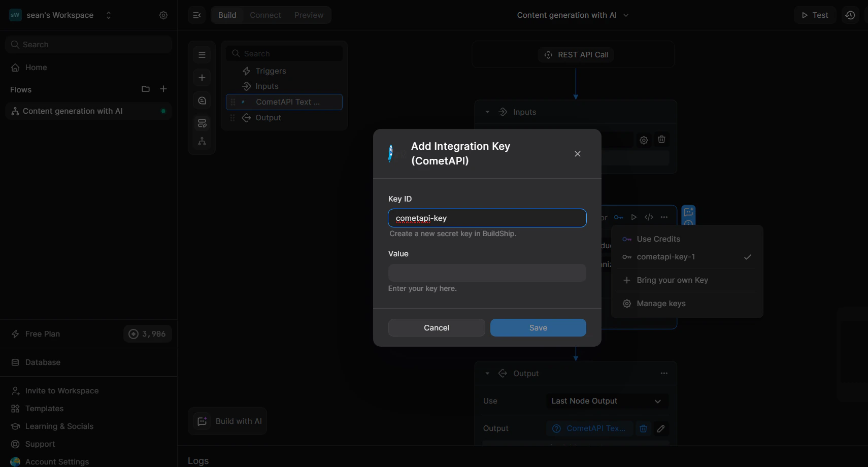Collapse the Inputs node section
868x467 pixels.
coord(487,112)
